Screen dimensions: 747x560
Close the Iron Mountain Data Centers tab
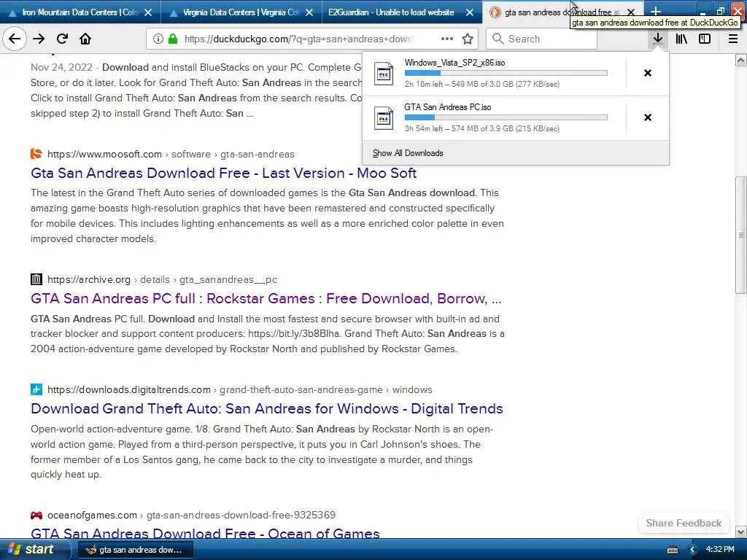148,12
